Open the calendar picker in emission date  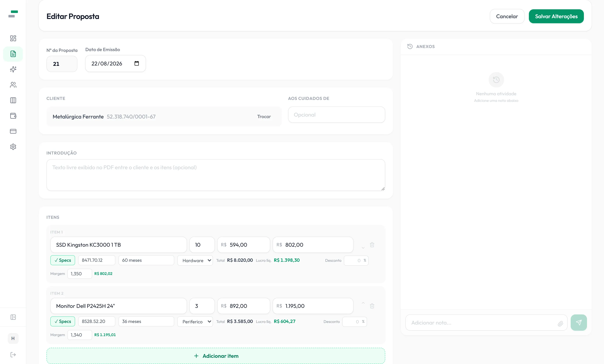136,64
